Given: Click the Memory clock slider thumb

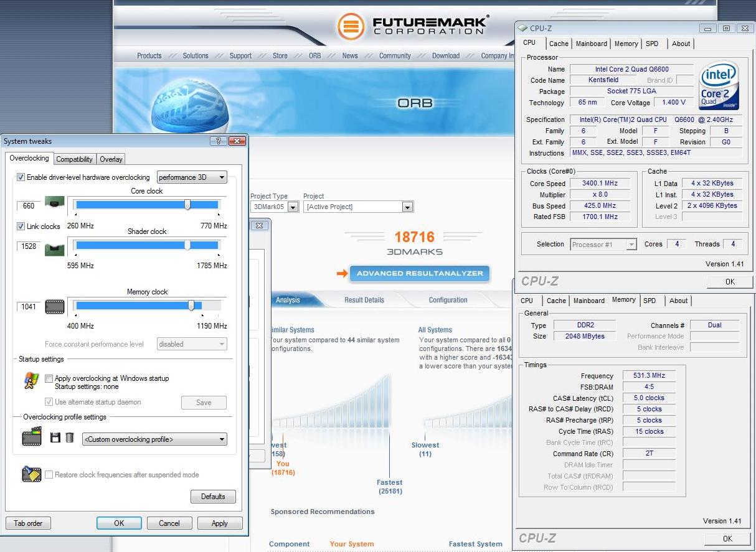Looking at the screenshot, I should [191, 306].
